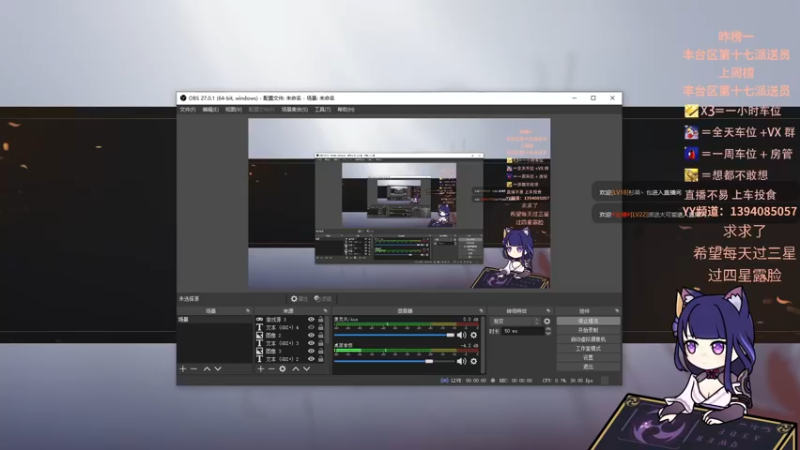Open the 渐变 transition dropdown
800x450 pixels.
tap(515, 321)
